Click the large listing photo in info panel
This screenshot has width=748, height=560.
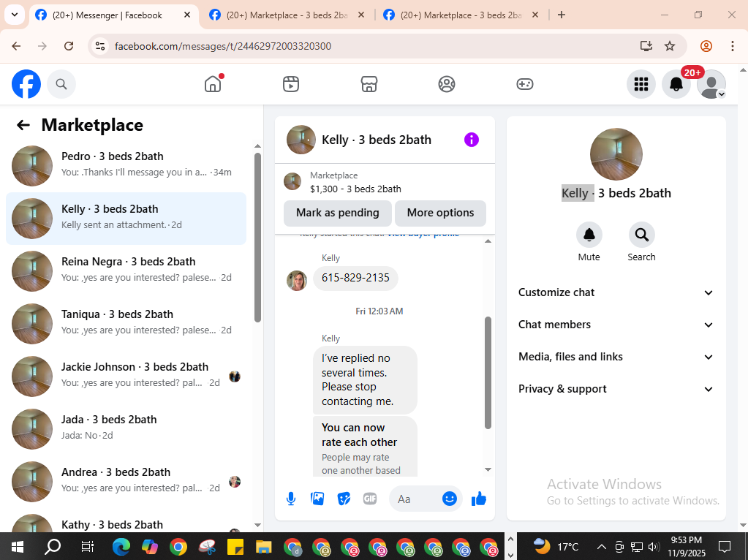pos(616,154)
